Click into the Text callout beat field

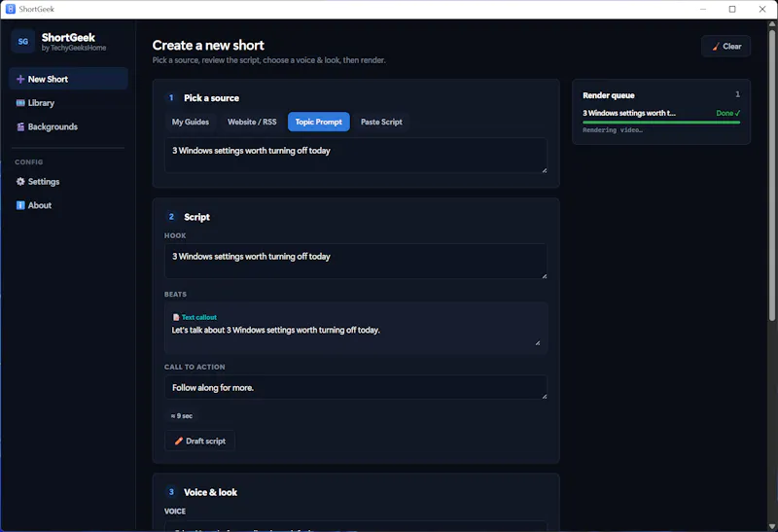click(x=356, y=334)
